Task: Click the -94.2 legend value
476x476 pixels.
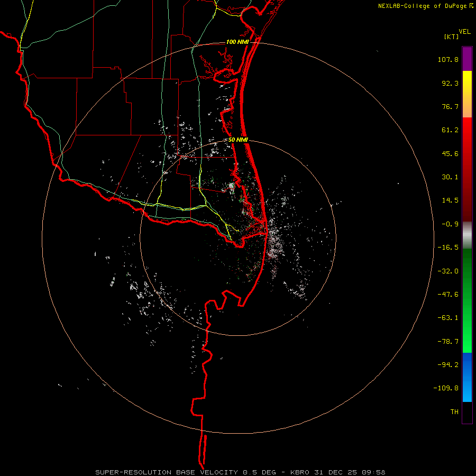Action: click(x=448, y=364)
